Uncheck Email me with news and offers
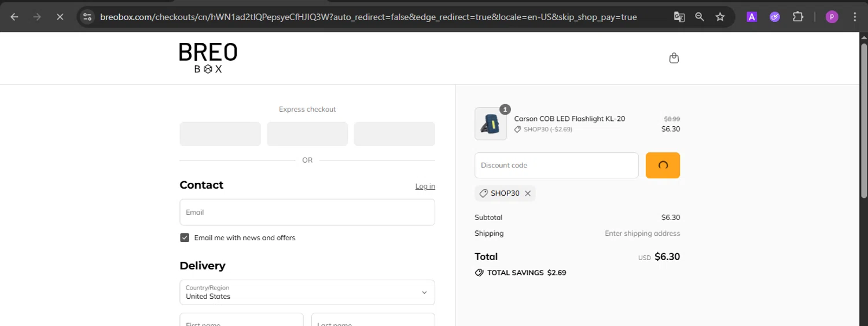 click(185, 237)
